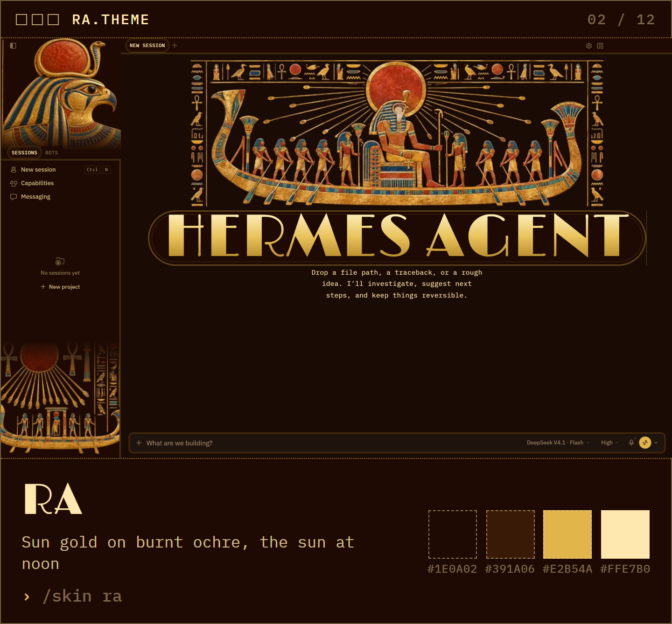Click the #FFE7B0 hex label

pos(625,569)
